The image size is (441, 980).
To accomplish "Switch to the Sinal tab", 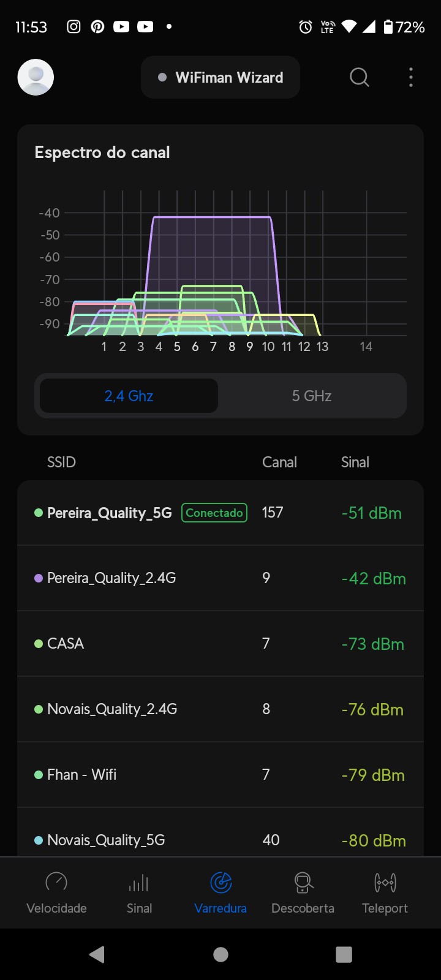I will (139, 892).
